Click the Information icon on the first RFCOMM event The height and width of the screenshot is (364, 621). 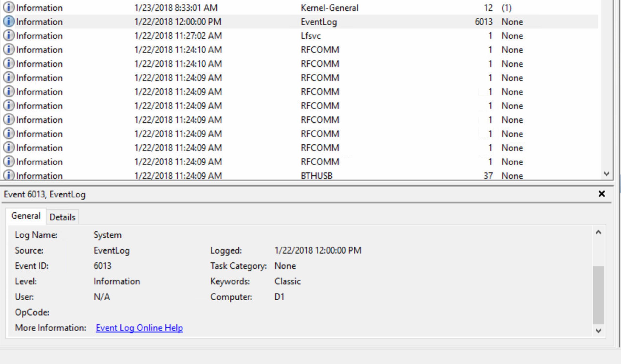(x=9, y=50)
